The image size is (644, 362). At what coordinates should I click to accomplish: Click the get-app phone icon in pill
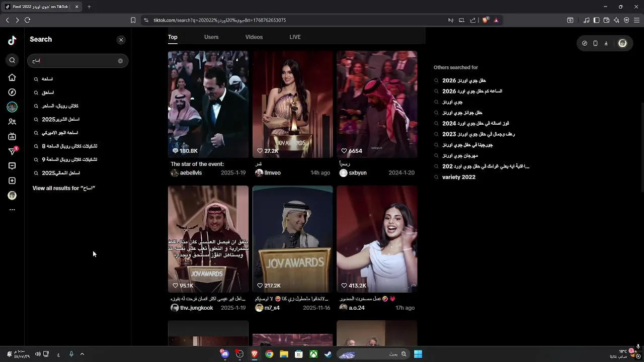coord(595,43)
